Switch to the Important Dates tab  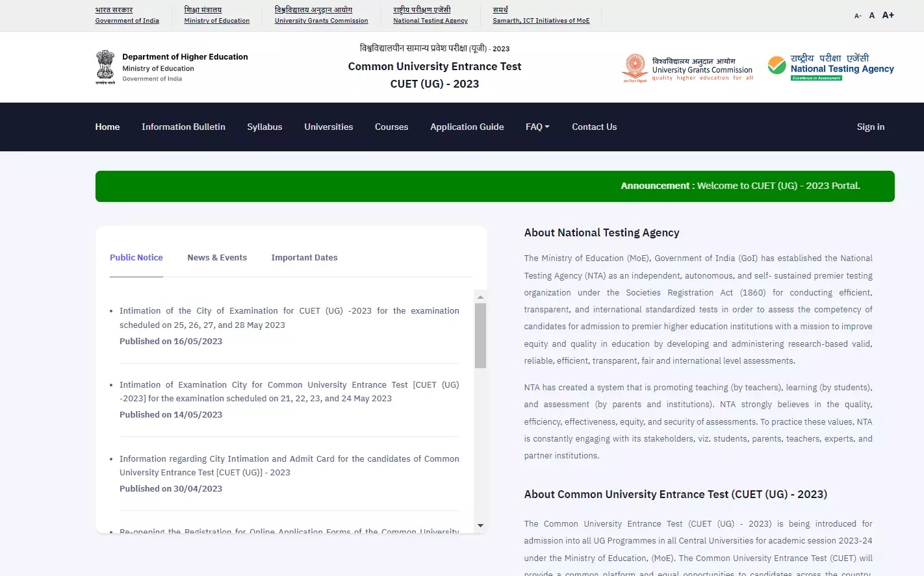(x=304, y=257)
